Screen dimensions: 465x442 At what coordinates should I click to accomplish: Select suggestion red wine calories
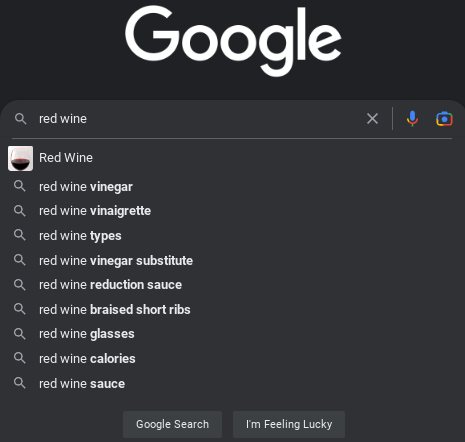pos(232,359)
